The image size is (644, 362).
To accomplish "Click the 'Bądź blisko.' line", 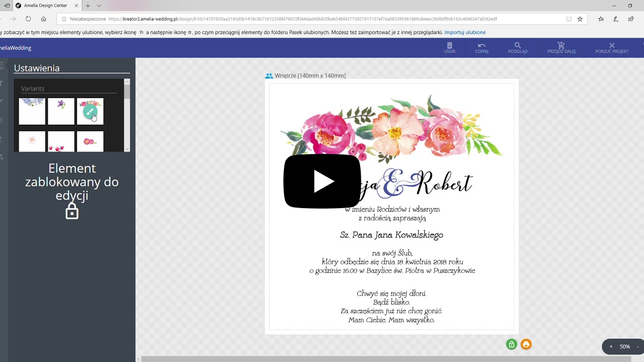I will click(x=391, y=302).
